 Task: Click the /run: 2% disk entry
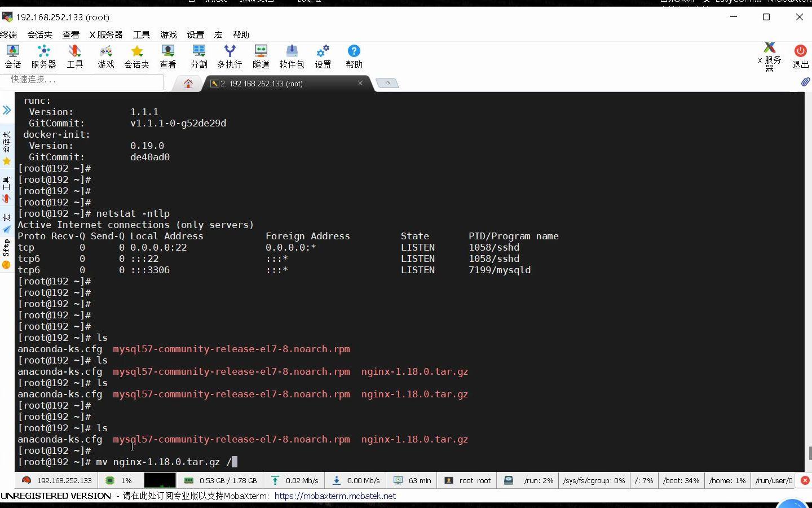coord(539,480)
